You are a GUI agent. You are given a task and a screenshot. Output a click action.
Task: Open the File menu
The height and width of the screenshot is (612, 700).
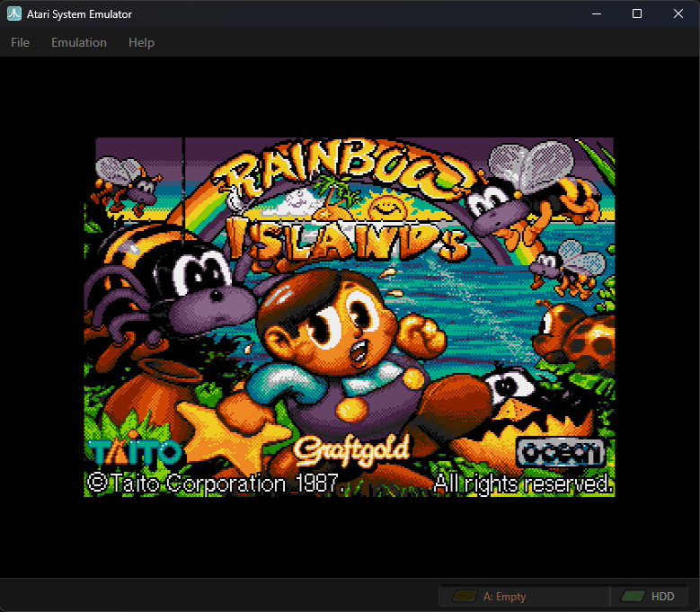coord(20,42)
